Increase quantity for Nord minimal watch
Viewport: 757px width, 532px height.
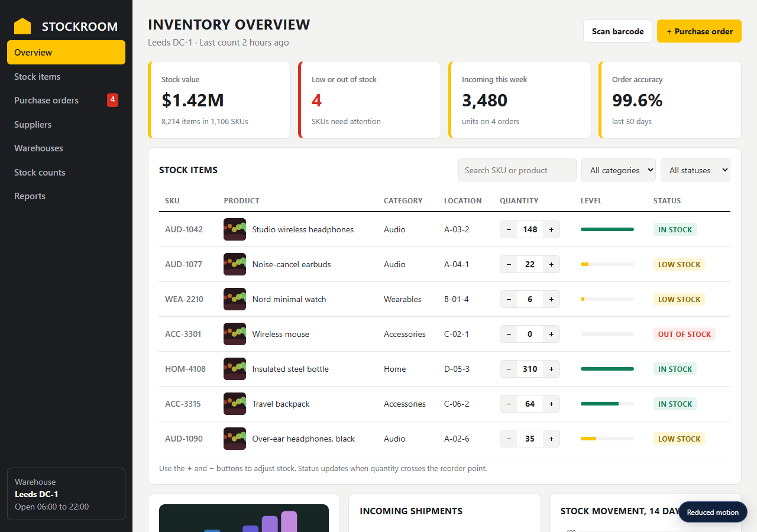551,299
